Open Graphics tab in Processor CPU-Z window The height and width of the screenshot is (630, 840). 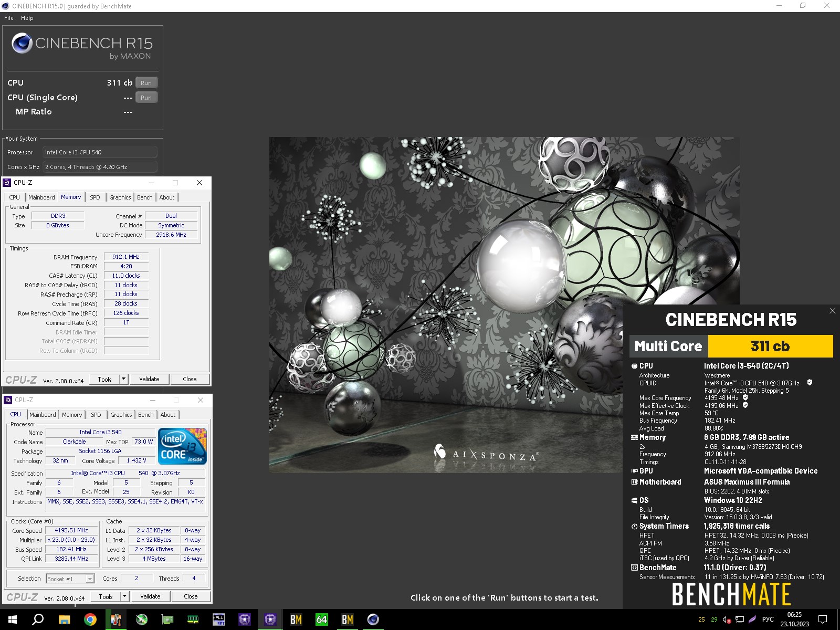tap(121, 415)
